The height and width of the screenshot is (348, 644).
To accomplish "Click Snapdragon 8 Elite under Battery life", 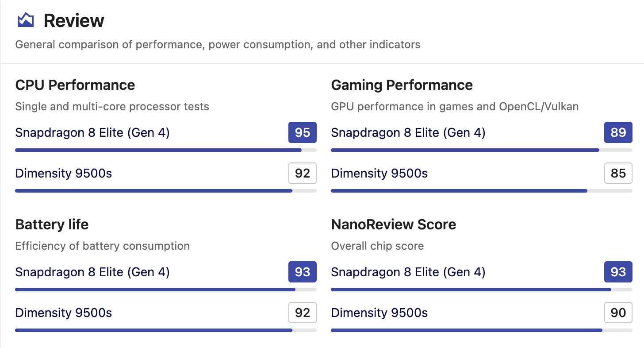I will 92,272.
